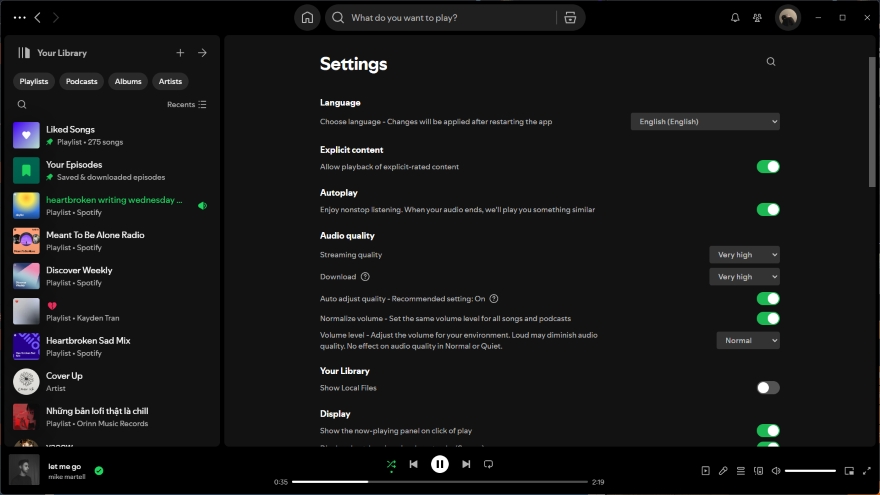Screen dimensions: 880x495
Task: Open Download quality help icon
Action: pos(365,277)
